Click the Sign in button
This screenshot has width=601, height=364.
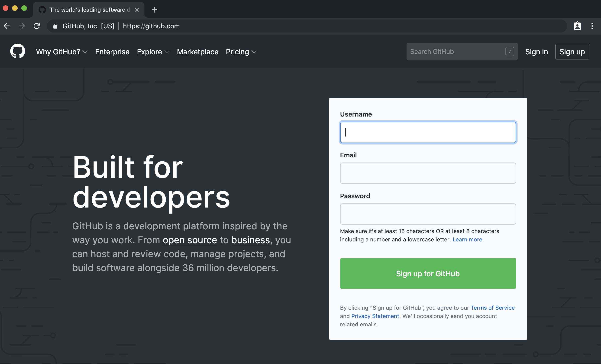[536, 52]
